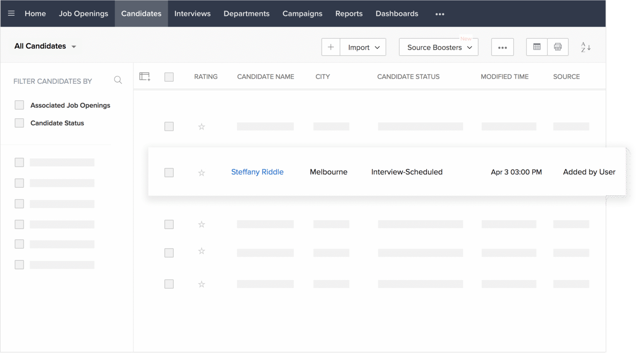Sort by the Modified Time column header

pos(504,76)
